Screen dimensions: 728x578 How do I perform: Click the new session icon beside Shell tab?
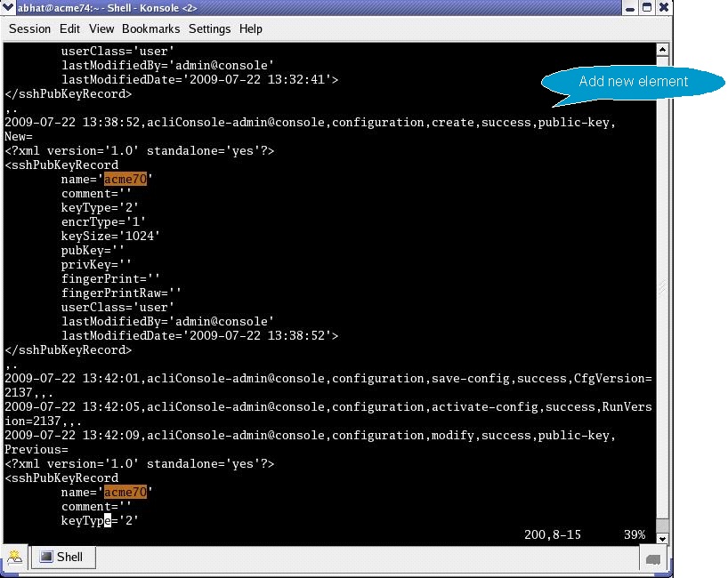click(15, 557)
